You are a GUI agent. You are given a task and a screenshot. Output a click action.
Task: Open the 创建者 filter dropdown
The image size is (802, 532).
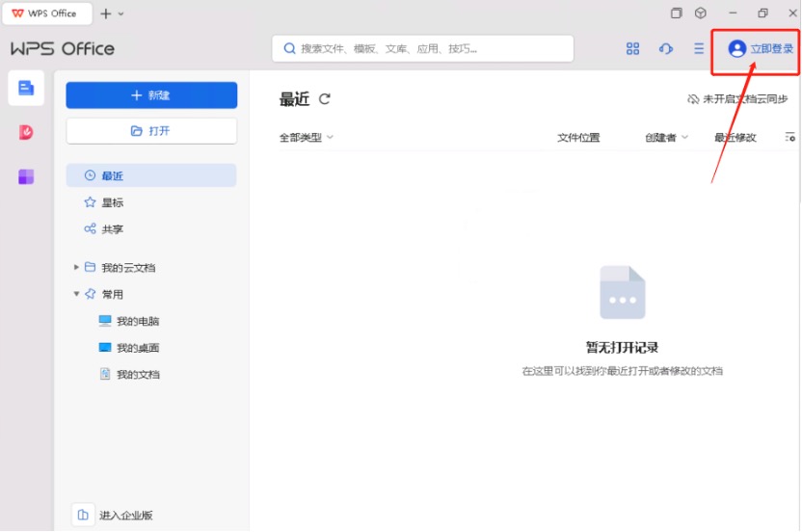666,138
